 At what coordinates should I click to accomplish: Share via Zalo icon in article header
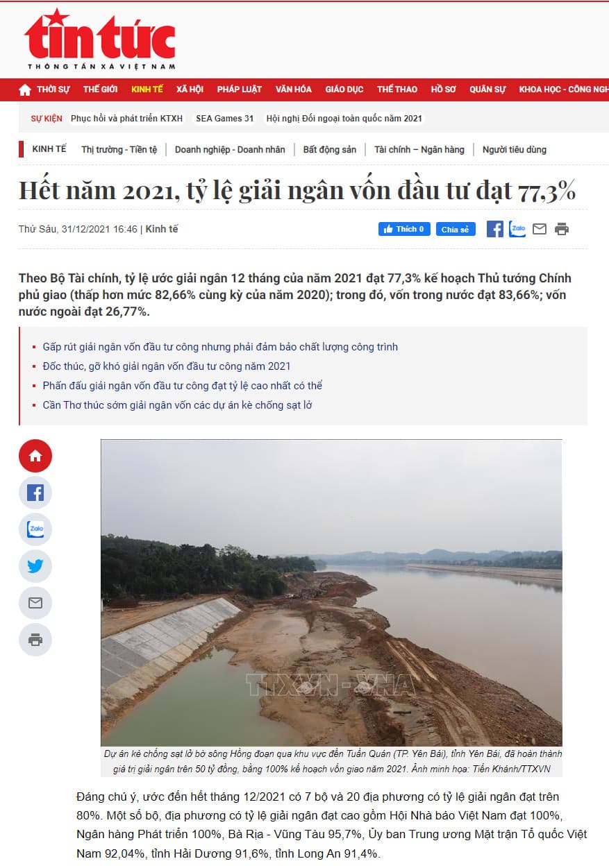[x=517, y=229]
